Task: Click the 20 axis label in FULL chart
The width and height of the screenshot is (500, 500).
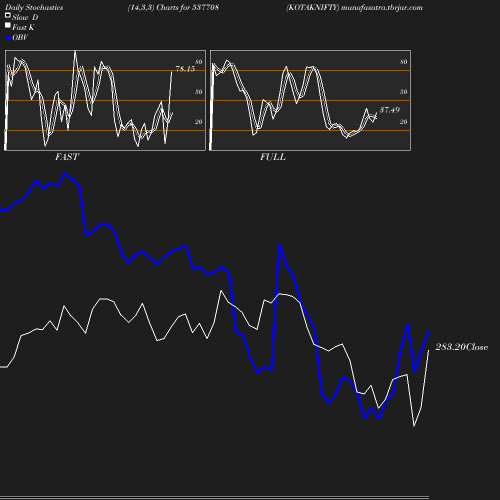Action: [x=404, y=122]
